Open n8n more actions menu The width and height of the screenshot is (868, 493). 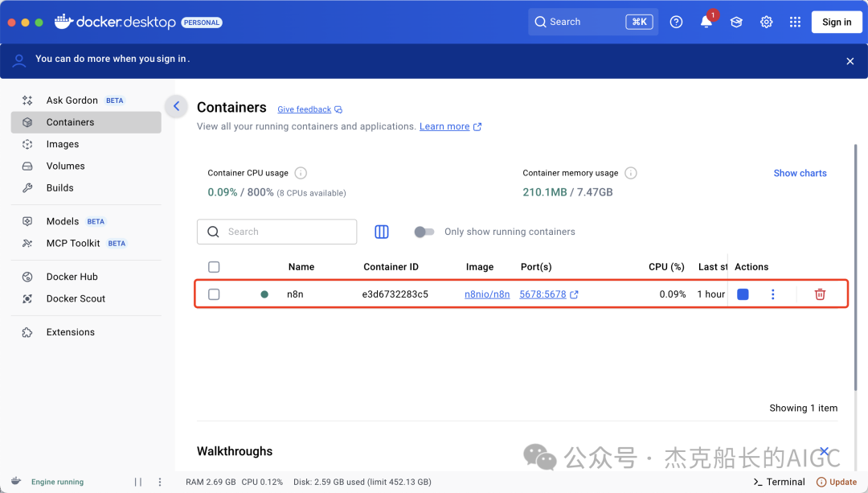(x=773, y=294)
